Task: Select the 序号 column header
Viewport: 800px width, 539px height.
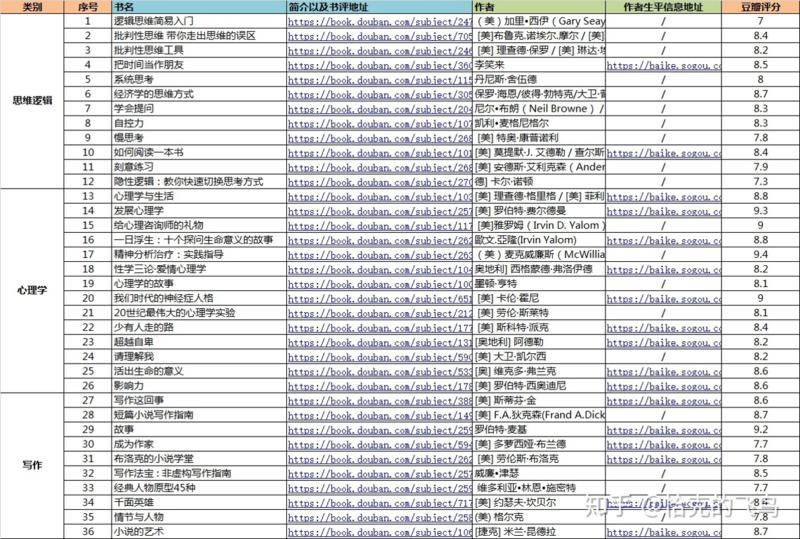Action: point(88,7)
